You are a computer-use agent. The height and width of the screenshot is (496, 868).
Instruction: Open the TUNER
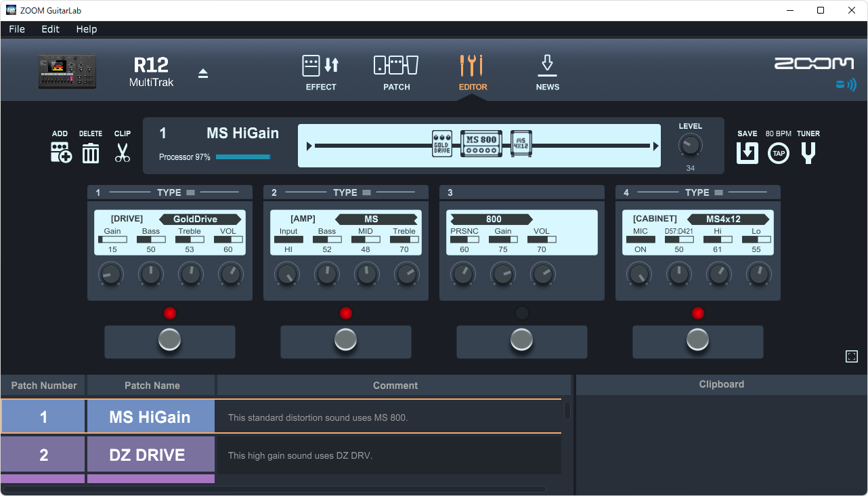[808, 153]
